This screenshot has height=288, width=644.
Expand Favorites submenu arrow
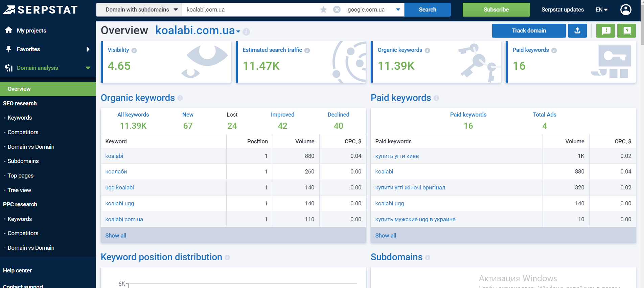(x=88, y=49)
